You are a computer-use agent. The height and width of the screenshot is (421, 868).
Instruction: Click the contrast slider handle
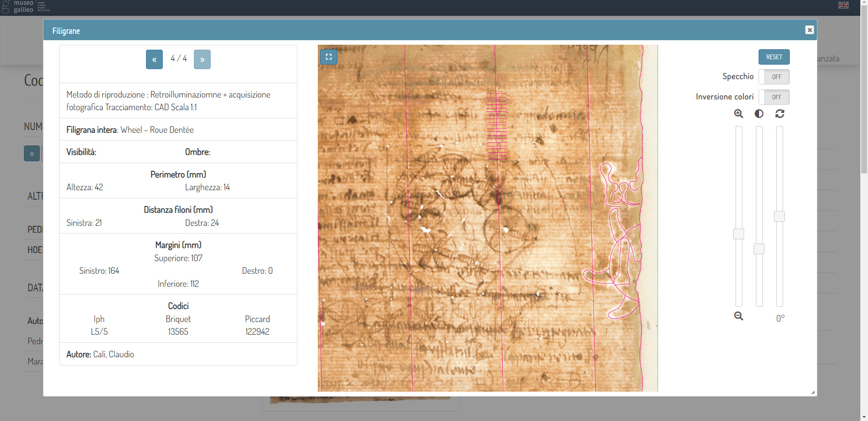coord(759,249)
